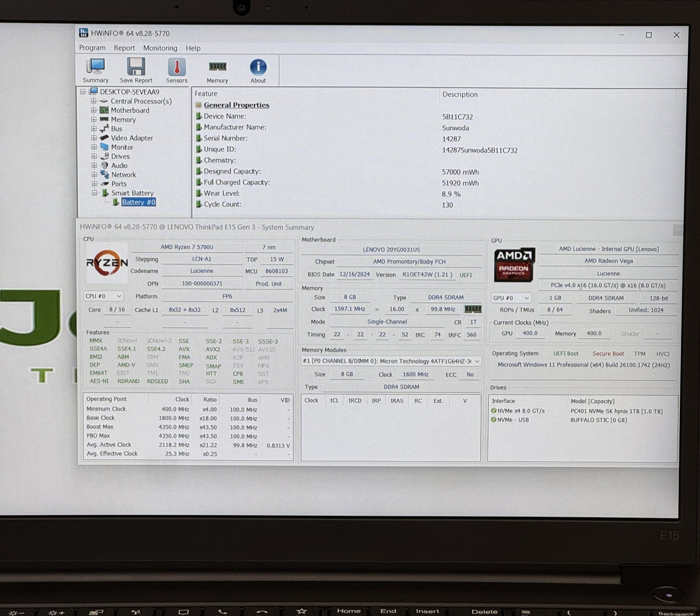Screen dimensions: 700x616
Task: Collapse the Smart Battery node
Action: click(95, 193)
